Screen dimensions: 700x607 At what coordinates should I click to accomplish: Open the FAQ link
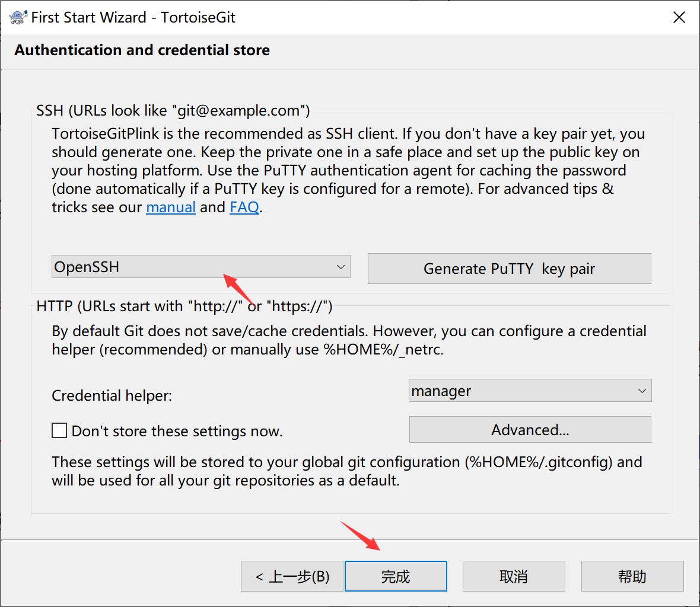pos(244,207)
